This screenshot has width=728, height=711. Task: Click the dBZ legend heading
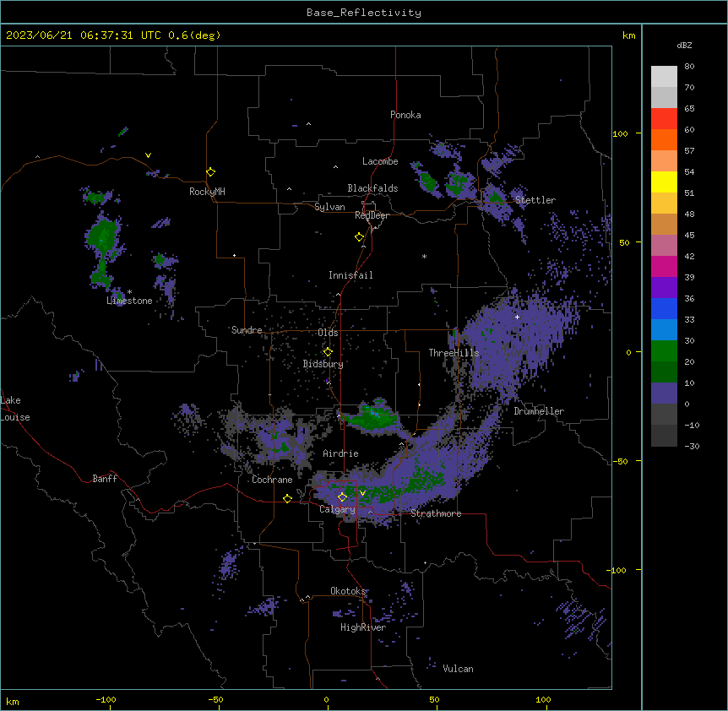coord(684,46)
